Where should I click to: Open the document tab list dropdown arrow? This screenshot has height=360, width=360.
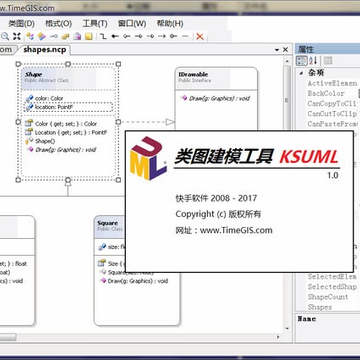pos(277,50)
